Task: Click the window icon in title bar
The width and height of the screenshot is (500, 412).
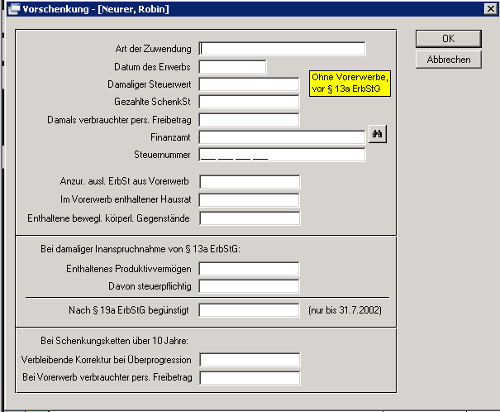Action: tap(14, 9)
